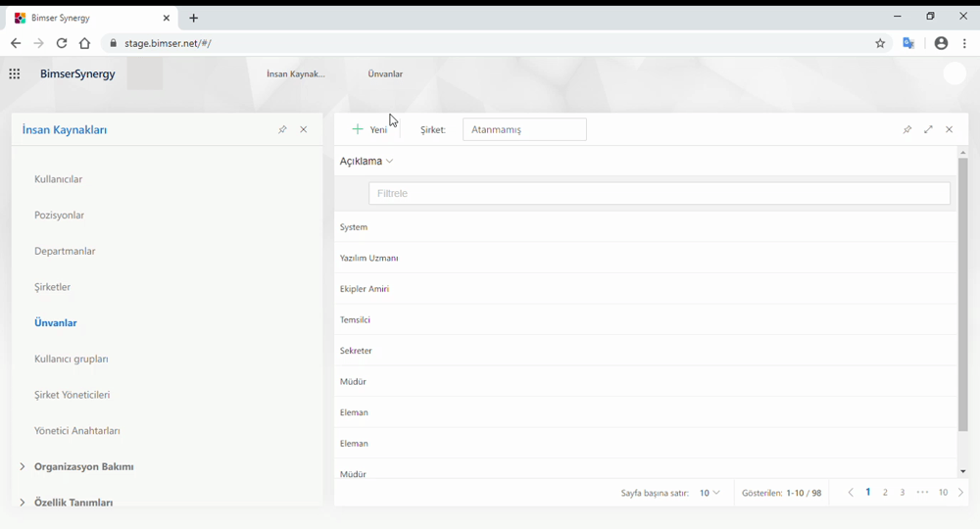Expand Organizasyon Bakımı tree section
This screenshot has height=529, width=980.
pos(23,466)
